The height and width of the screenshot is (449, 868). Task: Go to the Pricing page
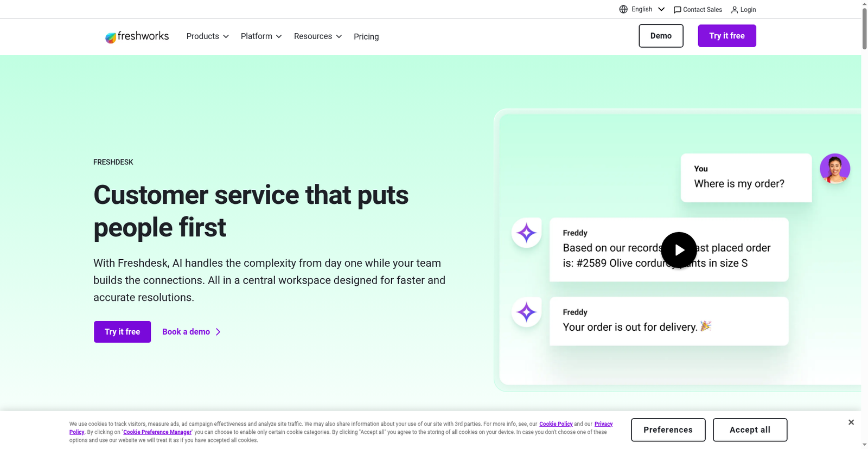coord(366,36)
